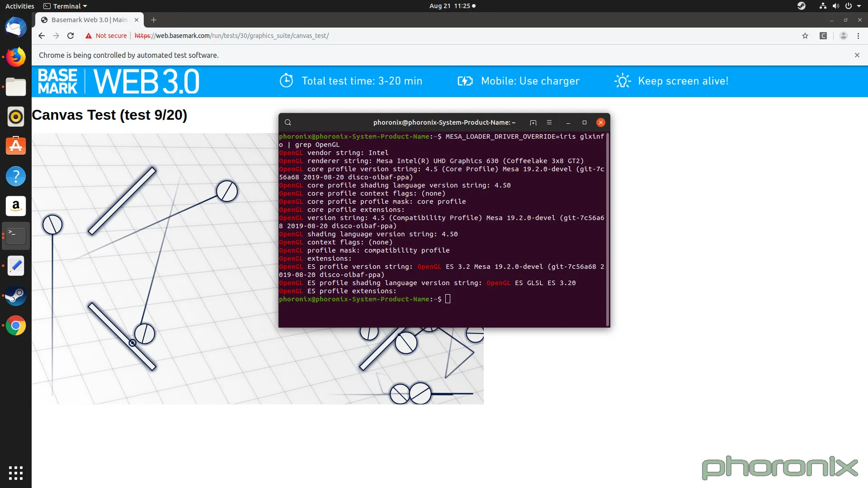Minimize the terminal window
This screenshot has height=488, width=868.
click(568, 122)
